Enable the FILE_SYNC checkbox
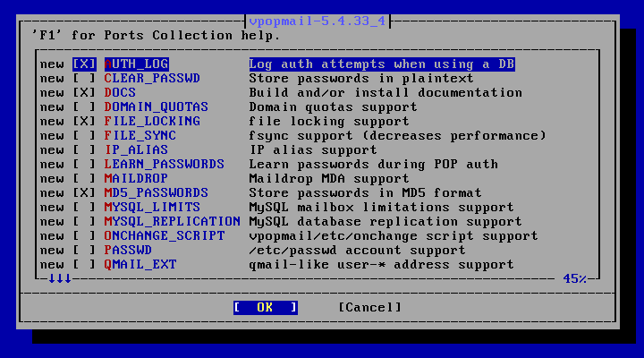This screenshot has height=358, width=644. tap(84, 136)
